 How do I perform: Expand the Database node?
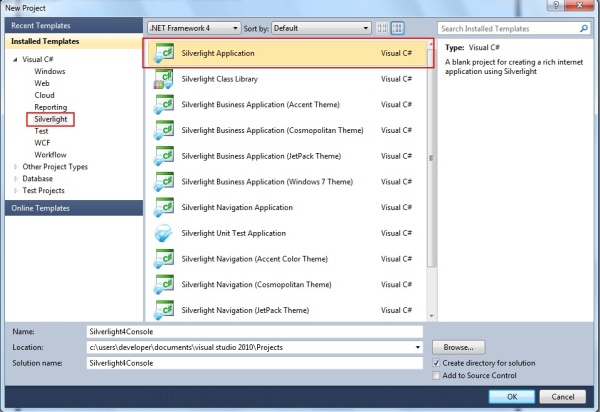pos(15,179)
